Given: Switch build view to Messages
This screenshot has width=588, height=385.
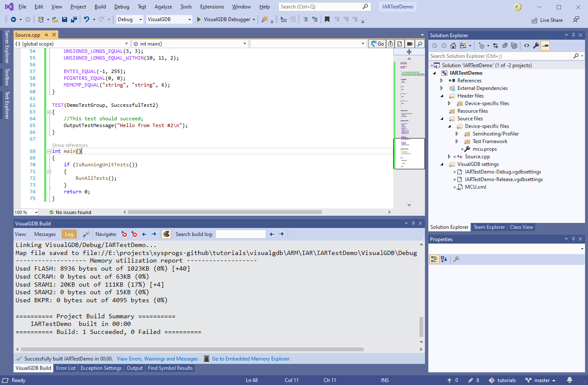Looking at the screenshot, I should [45, 234].
